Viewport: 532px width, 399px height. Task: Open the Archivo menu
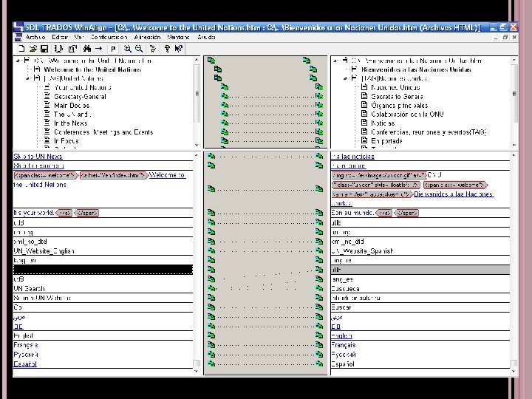(x=35, y=37)
